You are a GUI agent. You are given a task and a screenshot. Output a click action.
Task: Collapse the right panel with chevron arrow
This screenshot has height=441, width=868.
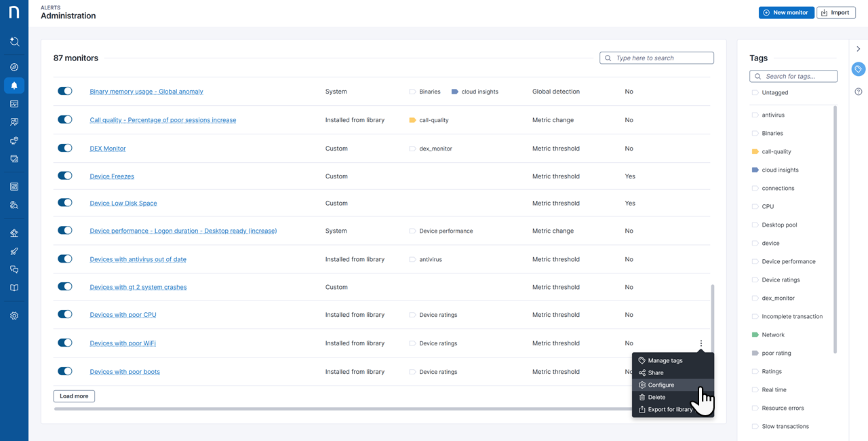coord(859,49)
